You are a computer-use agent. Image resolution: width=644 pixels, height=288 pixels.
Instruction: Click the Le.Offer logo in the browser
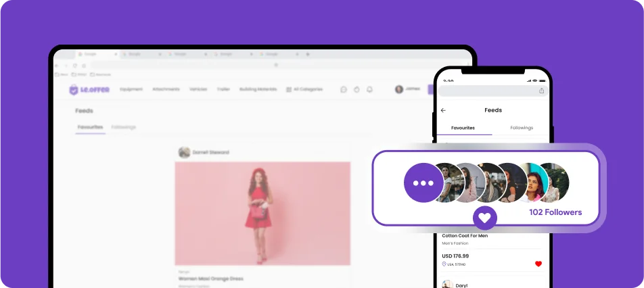(x=89, y=89)
